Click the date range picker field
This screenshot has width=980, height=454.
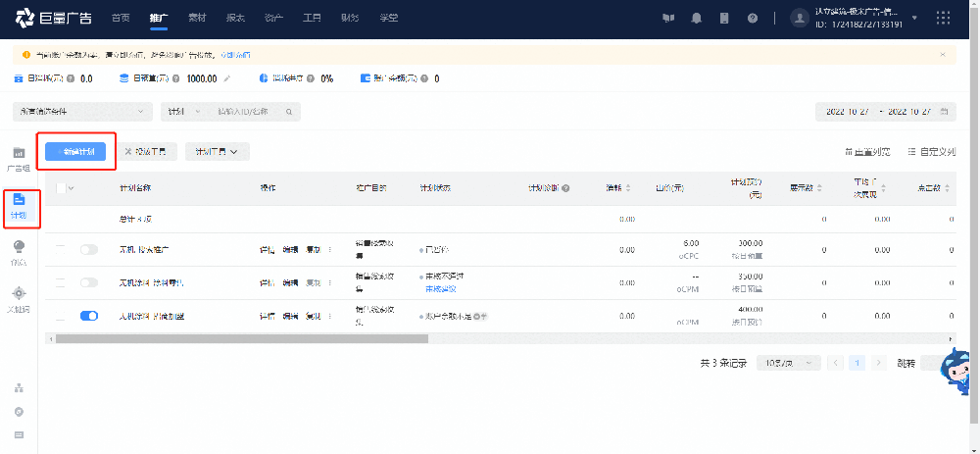tap(886, 112)
